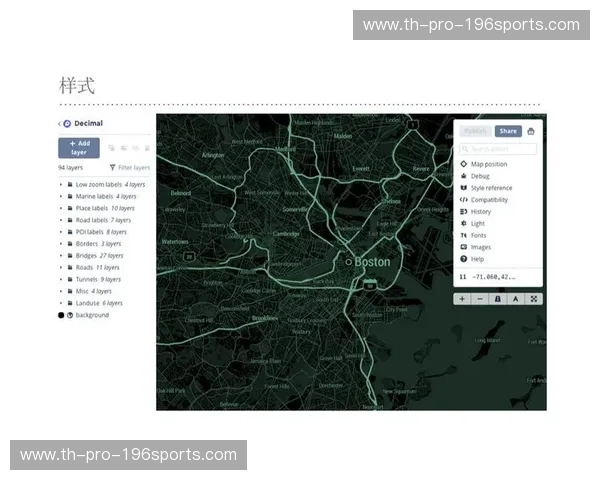Click the Decimal style title
The image size is (600, 480).
click(88, 123)
